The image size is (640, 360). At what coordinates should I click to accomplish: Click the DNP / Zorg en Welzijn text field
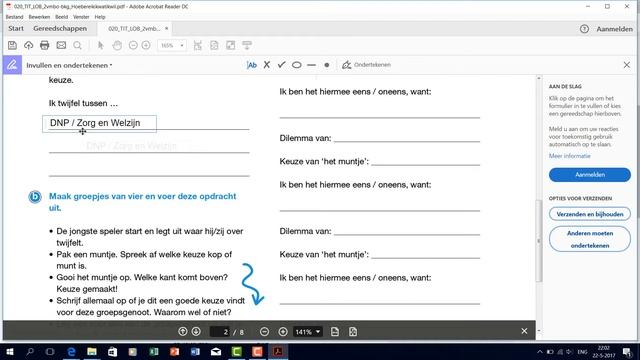[99, 124]
